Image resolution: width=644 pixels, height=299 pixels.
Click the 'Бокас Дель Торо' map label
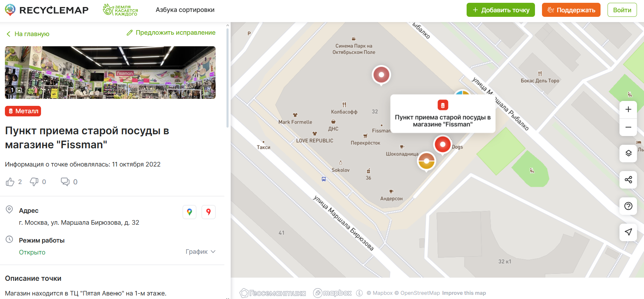click(540, 81)
